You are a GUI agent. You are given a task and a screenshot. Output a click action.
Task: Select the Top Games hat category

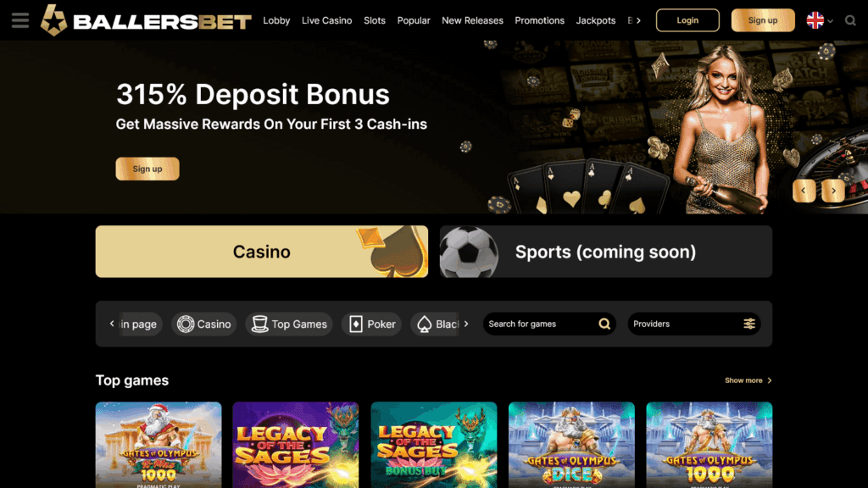tap(289, 324)
